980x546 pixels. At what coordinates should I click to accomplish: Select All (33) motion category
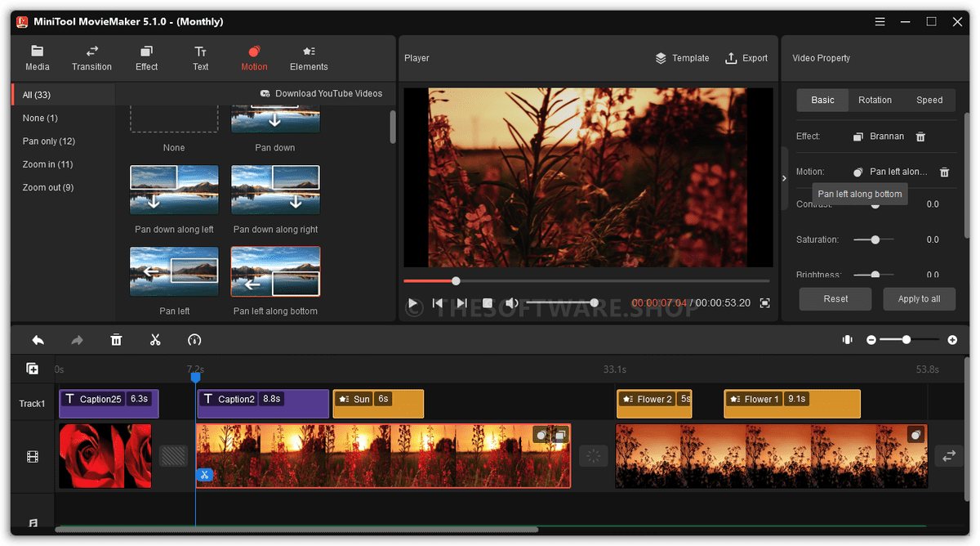pyautogui.click(x=64, y=95)
